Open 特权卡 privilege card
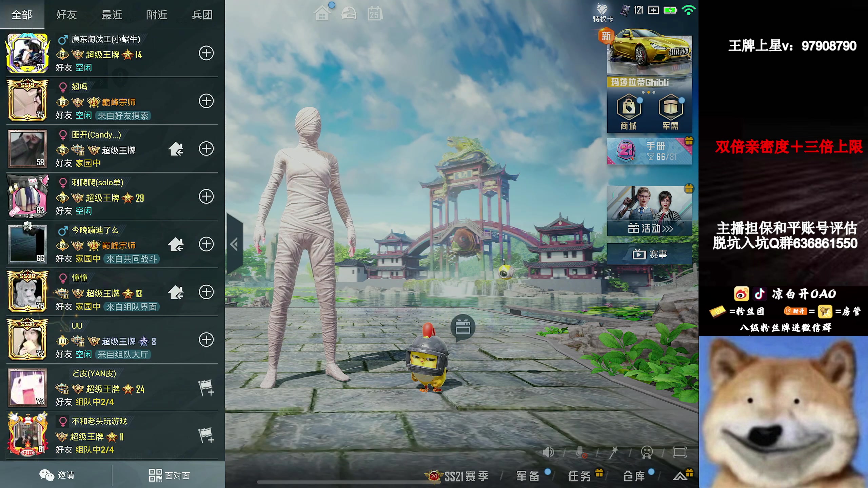Screen dimensions: 868x488 click(x=603, y=13)
